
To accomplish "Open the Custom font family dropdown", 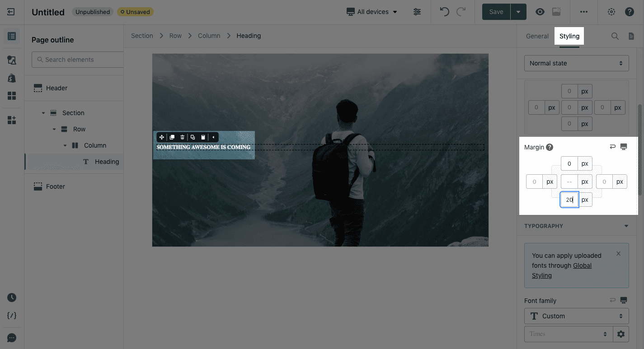I will coord(576,316).
